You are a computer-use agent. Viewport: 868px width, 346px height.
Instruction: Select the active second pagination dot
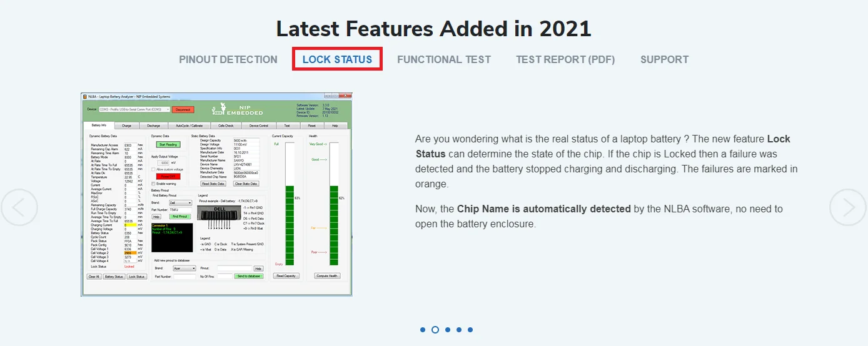(x=435, y=330)
